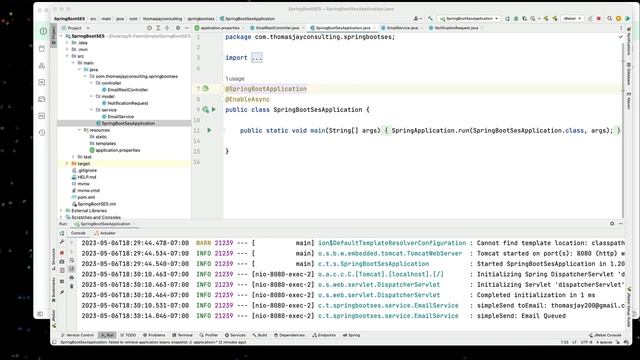Collapse the controller package node
Viewport: 640px width, 360px height.
pos(91,83)
